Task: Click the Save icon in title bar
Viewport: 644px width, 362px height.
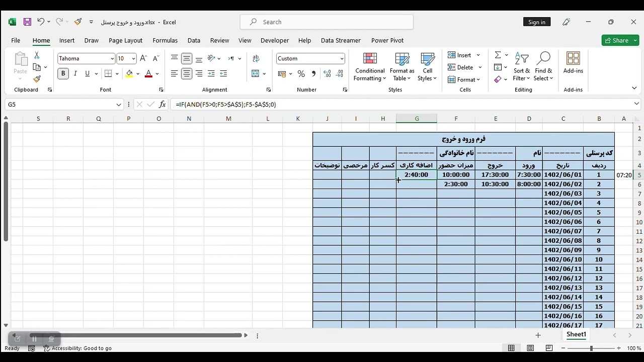Action: (x=27, y=22)
